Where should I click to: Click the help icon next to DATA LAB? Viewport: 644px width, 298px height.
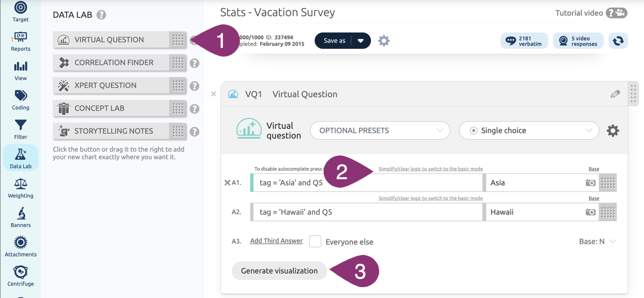click(101, 15)
